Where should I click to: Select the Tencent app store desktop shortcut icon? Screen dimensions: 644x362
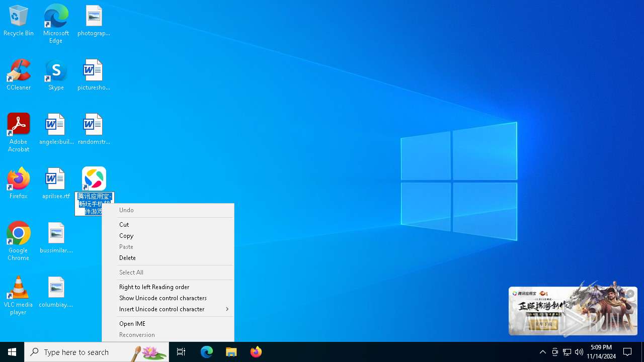(94, 178)
